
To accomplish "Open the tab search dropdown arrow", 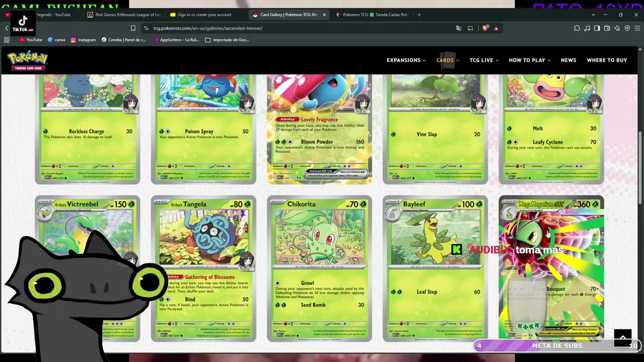I will click(593, 15).
